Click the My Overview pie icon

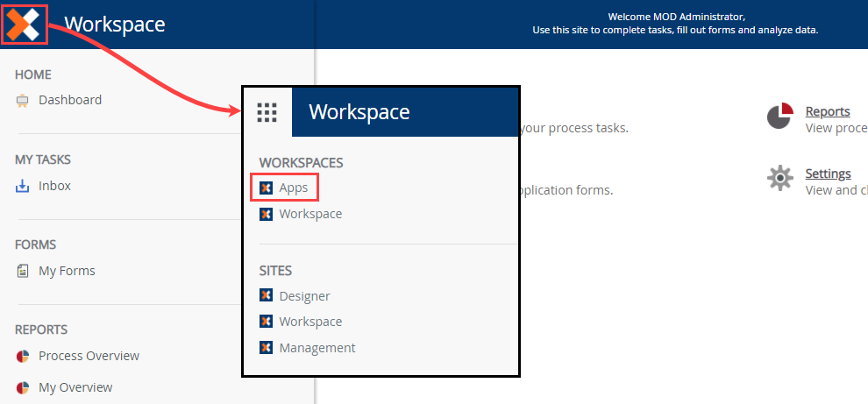point(23,388)
